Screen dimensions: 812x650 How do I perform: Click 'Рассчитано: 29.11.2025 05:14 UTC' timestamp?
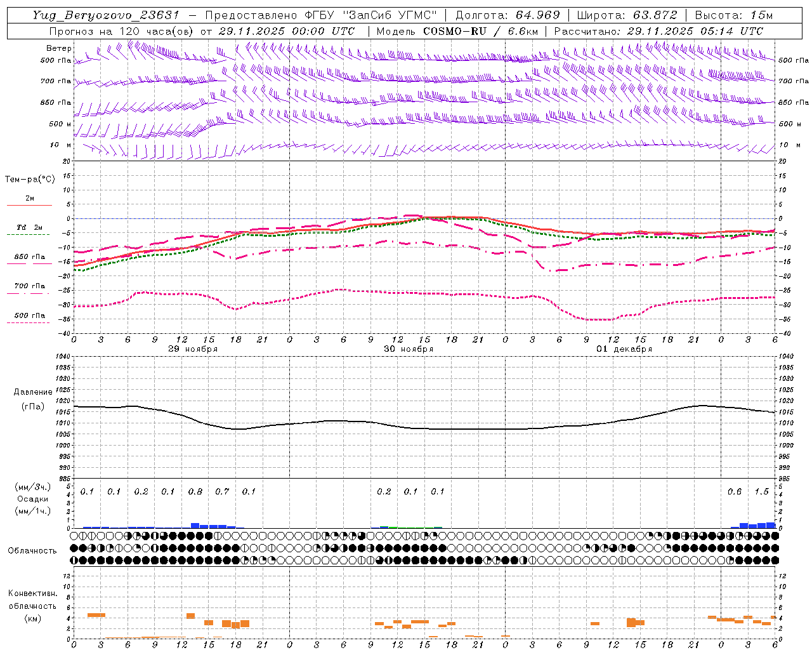pyautogui.click(x=658, y=31)
